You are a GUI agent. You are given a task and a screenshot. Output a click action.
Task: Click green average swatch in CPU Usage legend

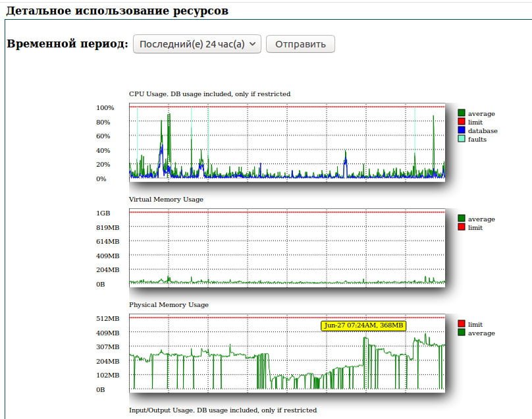(462, 113)
